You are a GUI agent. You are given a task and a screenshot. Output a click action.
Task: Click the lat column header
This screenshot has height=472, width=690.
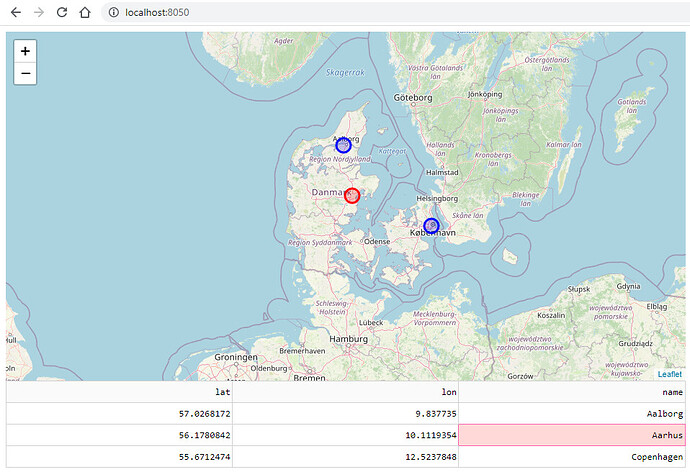coord(119,392)
